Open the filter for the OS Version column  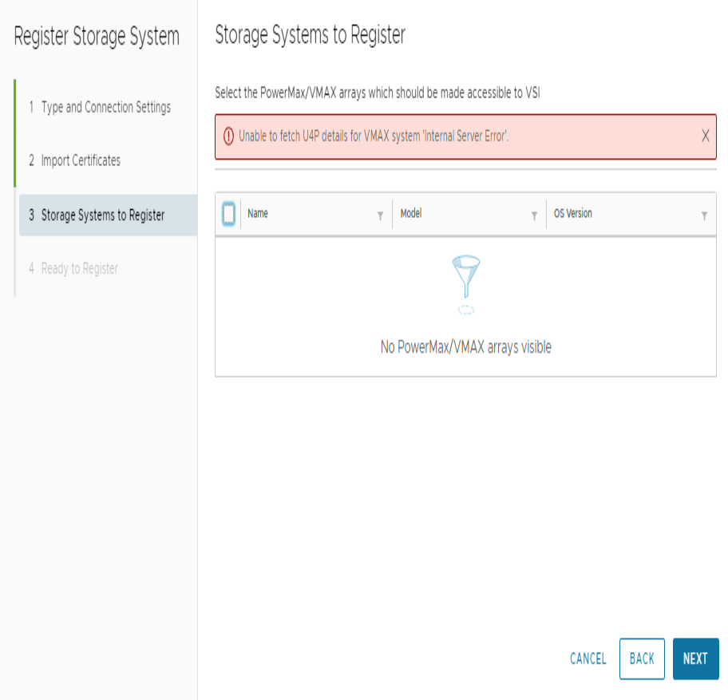[703, 216]
